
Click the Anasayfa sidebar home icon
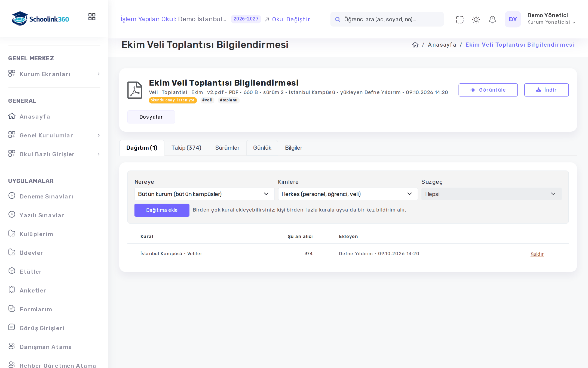12,116
